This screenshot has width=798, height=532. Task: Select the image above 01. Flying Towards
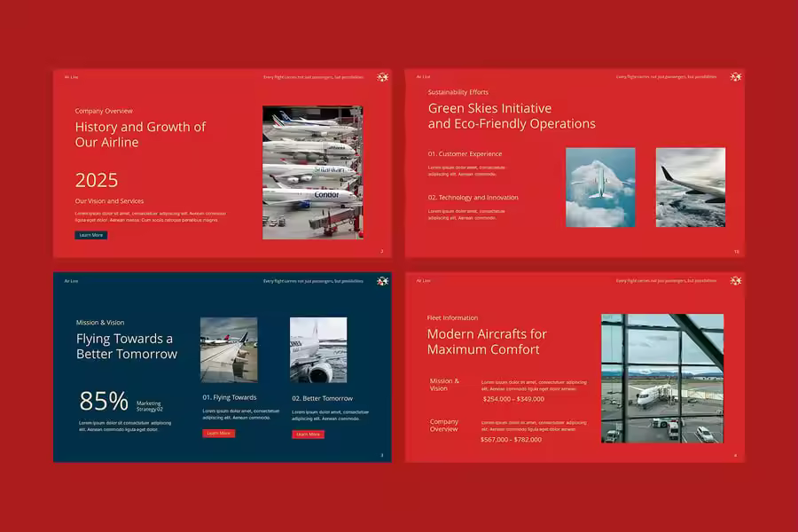[229, 349]
